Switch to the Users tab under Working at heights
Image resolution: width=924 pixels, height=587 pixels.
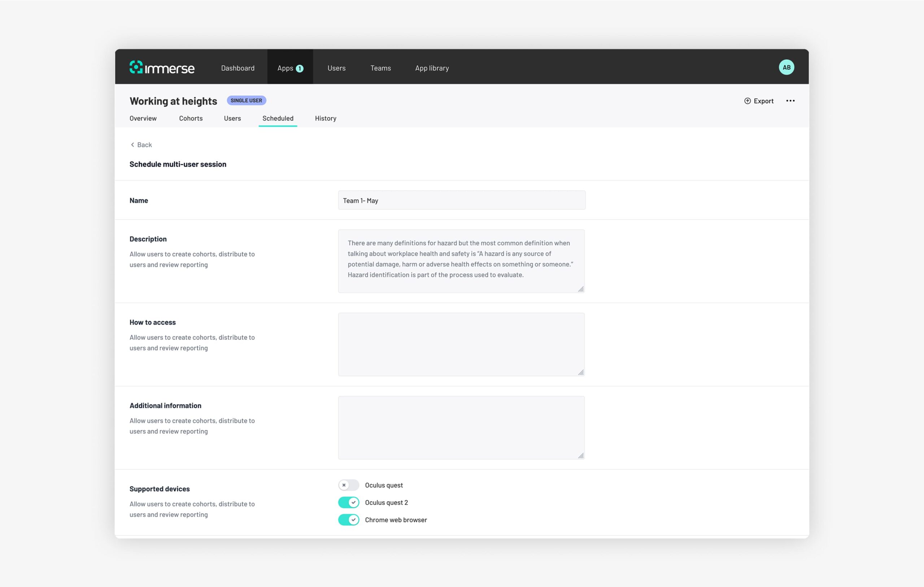point(232,118)
